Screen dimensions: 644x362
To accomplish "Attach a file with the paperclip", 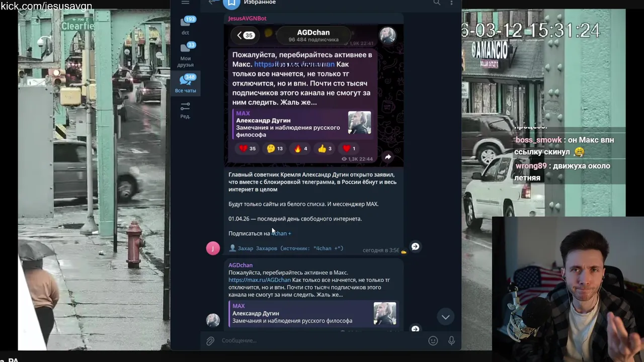I will (x=210, y=341).
